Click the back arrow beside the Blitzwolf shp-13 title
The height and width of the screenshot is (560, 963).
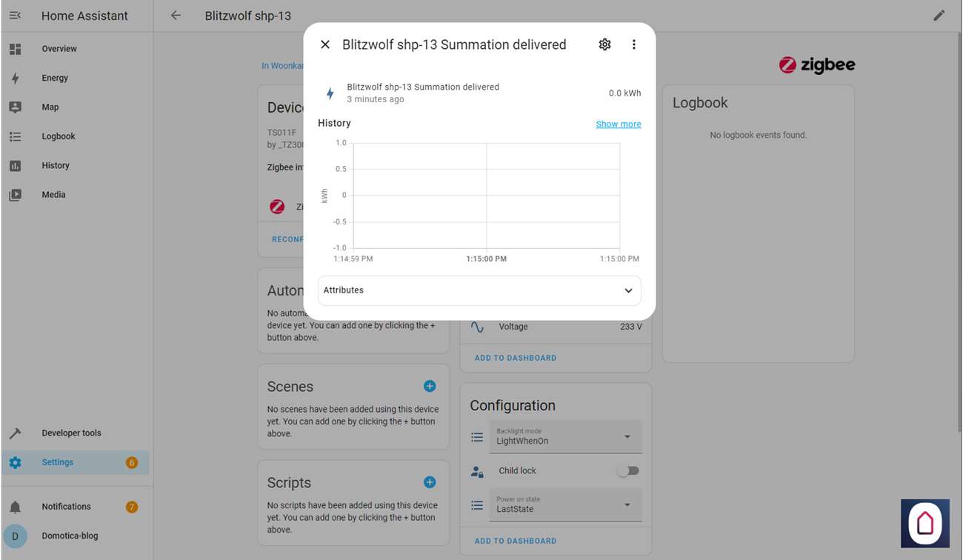(x=176, y=16)
